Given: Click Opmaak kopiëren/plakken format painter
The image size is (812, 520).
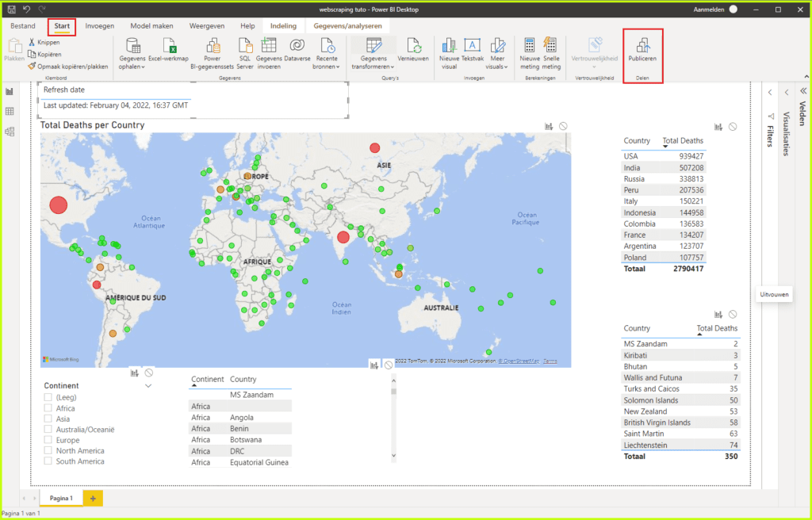Looking at the screenshot, I should tap(68, 67).
